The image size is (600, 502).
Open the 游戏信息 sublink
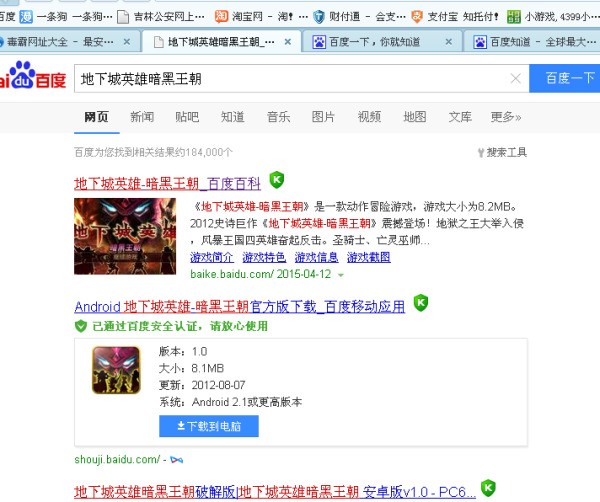316,257
